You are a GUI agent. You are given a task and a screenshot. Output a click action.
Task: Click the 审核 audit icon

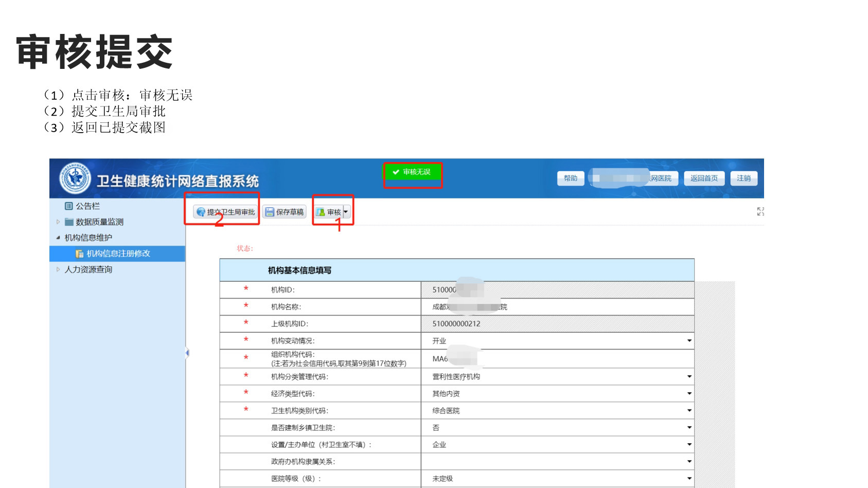point(321,212)
